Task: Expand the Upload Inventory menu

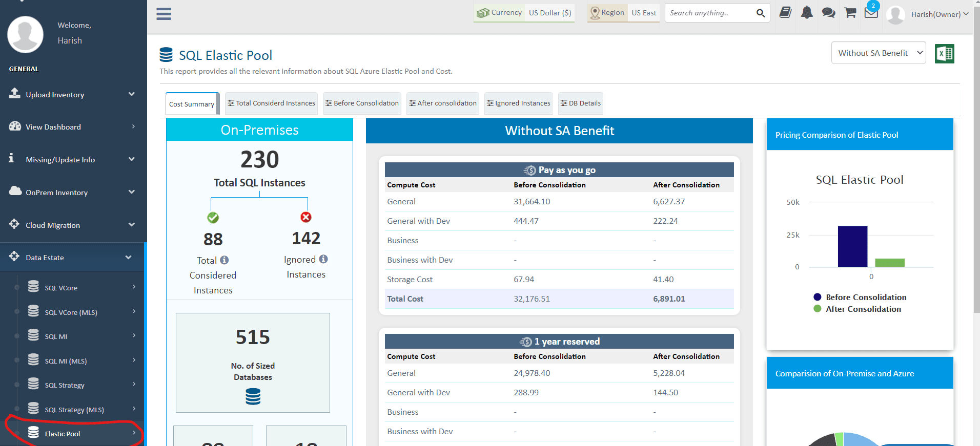Action: (73, 95)
